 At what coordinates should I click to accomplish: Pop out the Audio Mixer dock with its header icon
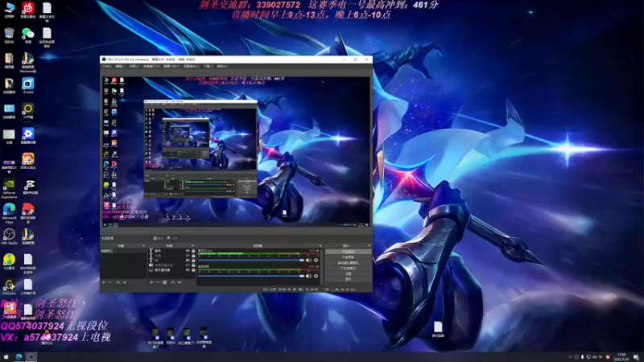point(320,245)
